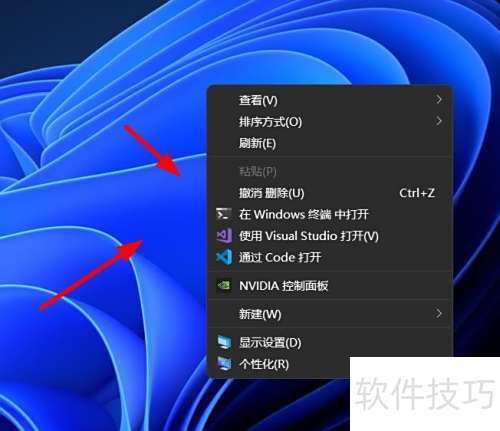Image resolution: width=500 pixels, height=431 pixels.
Task: Expand the 排序方式(O) submenu arrow
Action: click(x=439, y=121)
